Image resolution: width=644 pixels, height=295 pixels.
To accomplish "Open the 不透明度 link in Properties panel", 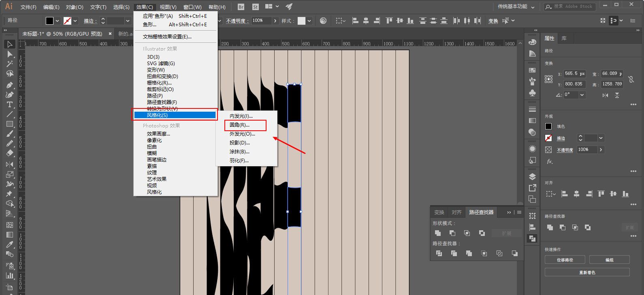I will tap(565, 150).
